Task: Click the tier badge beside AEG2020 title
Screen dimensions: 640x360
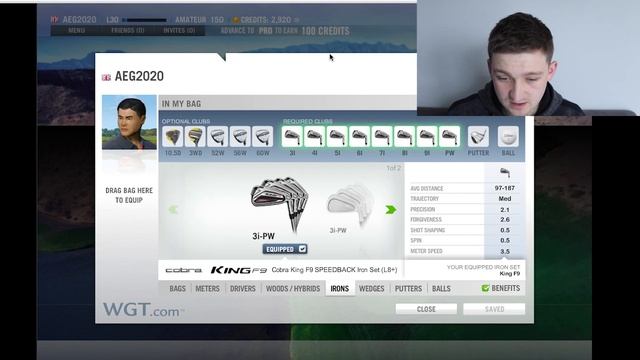Action: click(x=106, y=77)
